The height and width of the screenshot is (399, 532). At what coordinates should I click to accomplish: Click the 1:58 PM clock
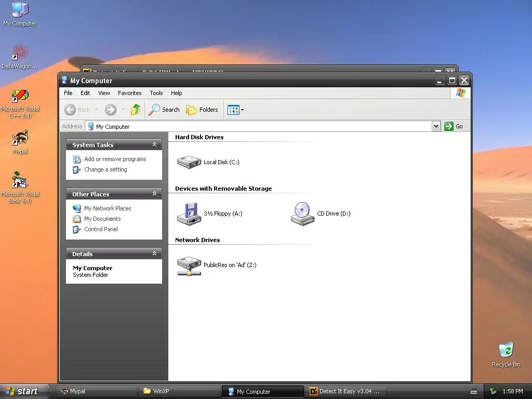point(513,391)
